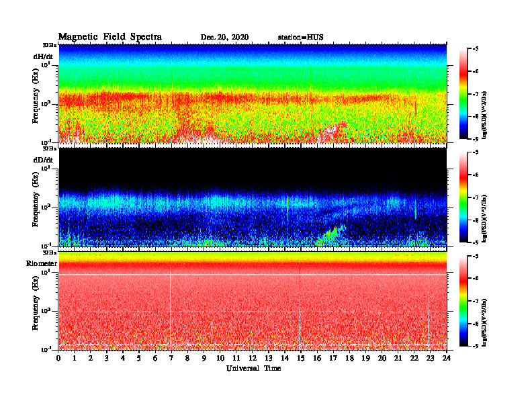The image size is (532, 411).
Task: Click the dH/dt spectrogram plot area
Action: point(253,93)
